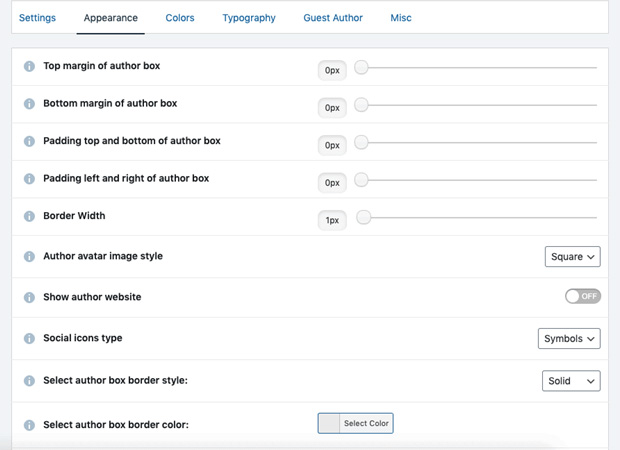The height and width of the screenshot is (450, 620).
Task: Switch to the Colors tab
Action: (x=180, y=18)
